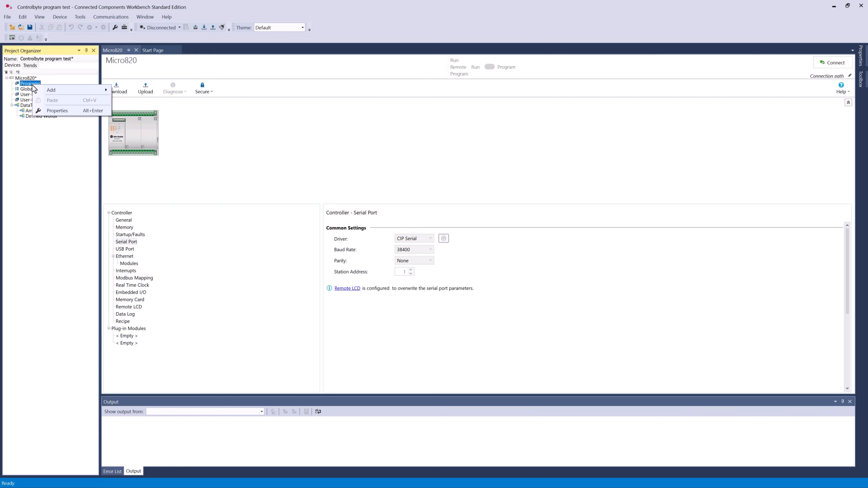The image size is (868, 488).
Task: Follow the Remote LCD link
Action: click(347, 288)
